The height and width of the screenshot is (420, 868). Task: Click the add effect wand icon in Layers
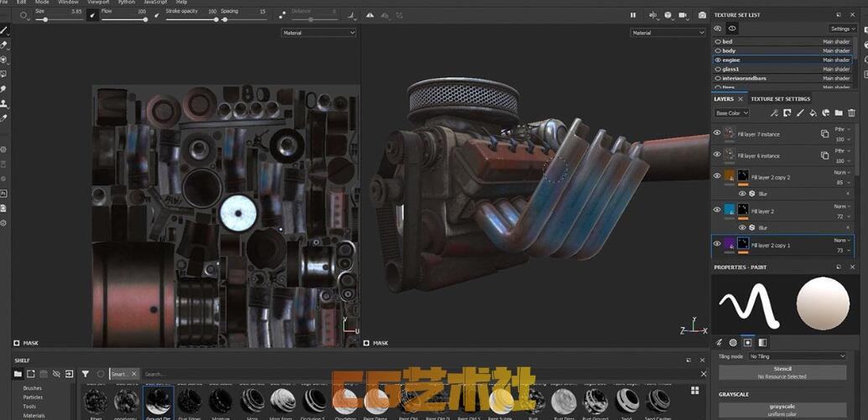pyautogui.click(x=774, y=113)
